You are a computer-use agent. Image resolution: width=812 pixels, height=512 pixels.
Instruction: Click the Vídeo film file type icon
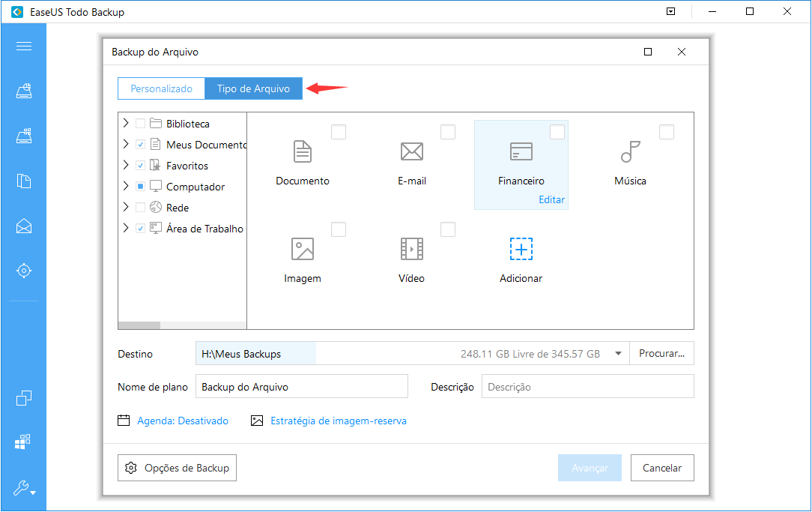(412, 249)
